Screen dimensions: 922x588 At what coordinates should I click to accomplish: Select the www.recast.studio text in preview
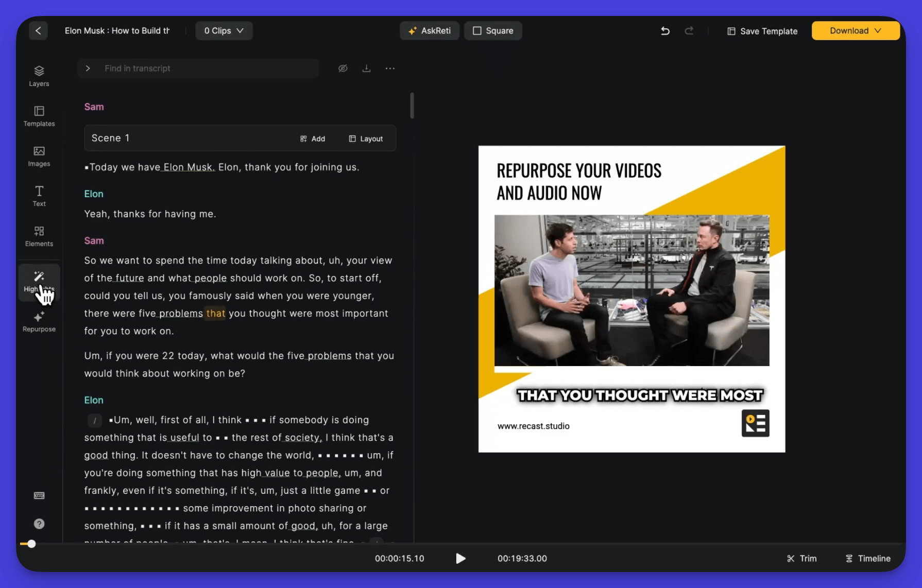pos(534,426)
